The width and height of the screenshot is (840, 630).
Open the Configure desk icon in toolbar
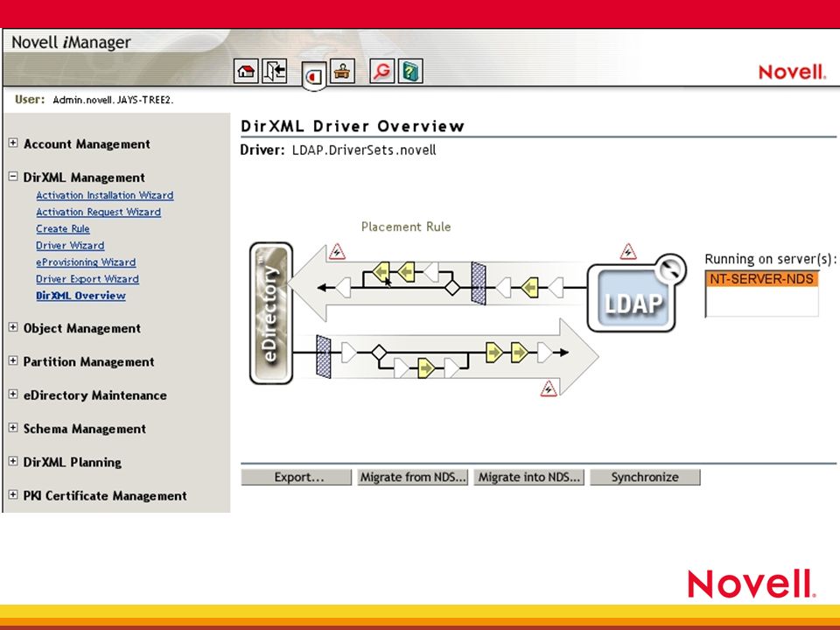pos(342,71)
